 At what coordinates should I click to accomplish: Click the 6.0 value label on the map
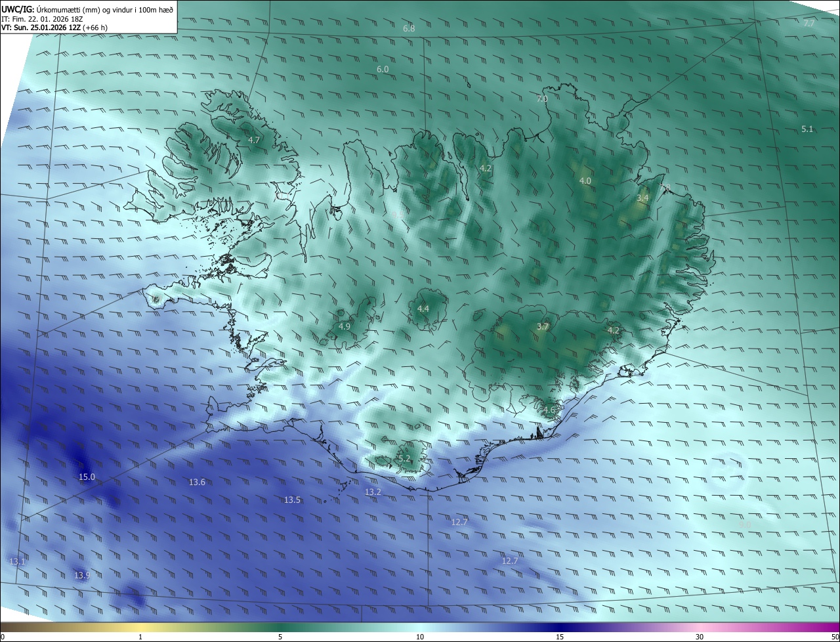(x=383, y=69)
